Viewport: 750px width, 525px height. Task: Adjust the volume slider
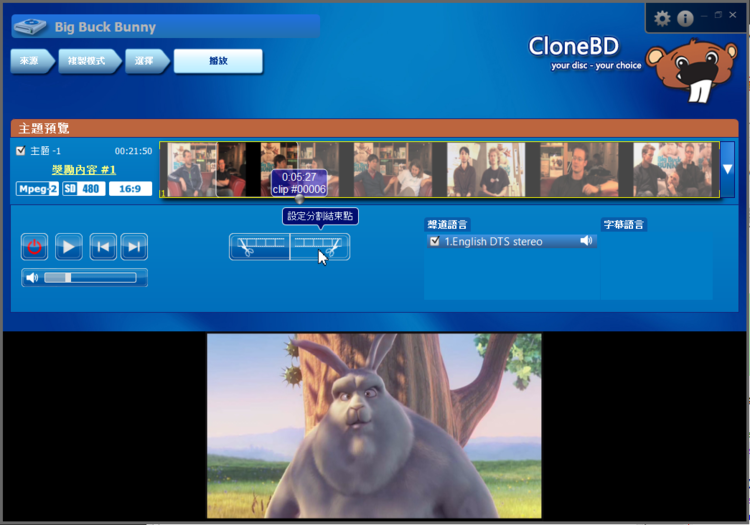[x=90, y=278]
